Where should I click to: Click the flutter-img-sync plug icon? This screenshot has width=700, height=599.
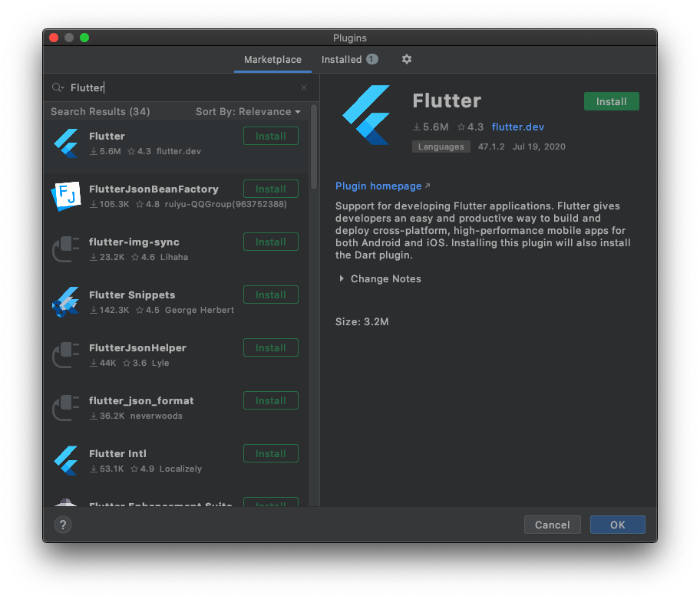point(66,248)
